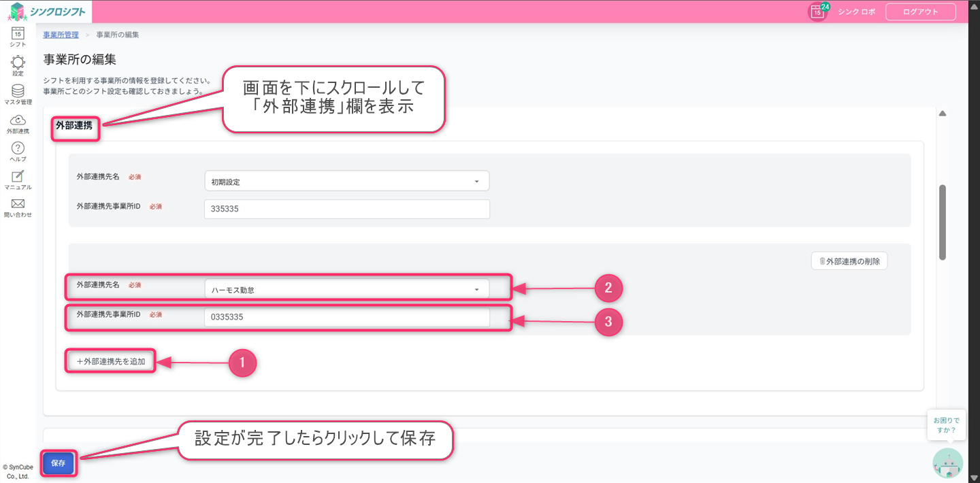Viewport: 980px width, 483px height.
Task: Click the 事業所管理 breadcrumb link
Action: (x=61, y=34)
